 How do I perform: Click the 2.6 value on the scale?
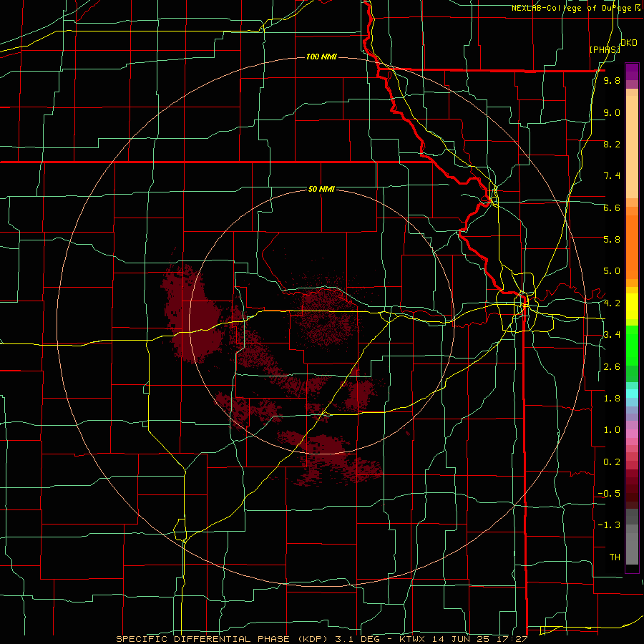[612, 366]
